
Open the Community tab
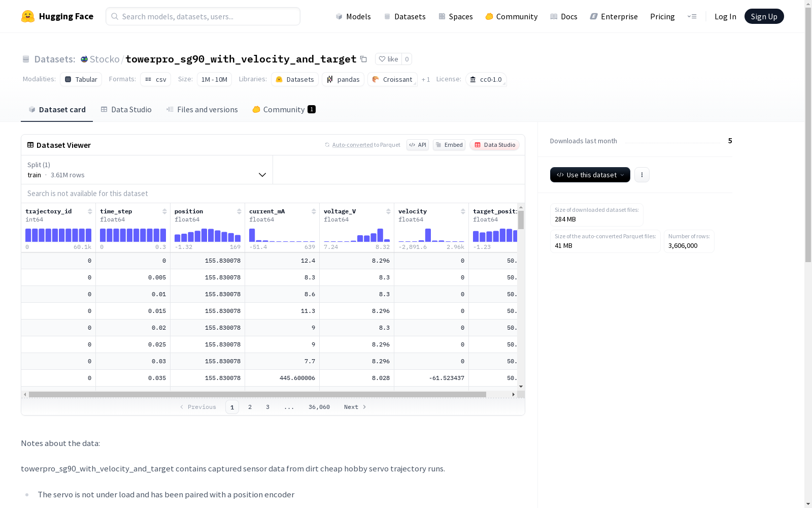click(x=284, y=110)
